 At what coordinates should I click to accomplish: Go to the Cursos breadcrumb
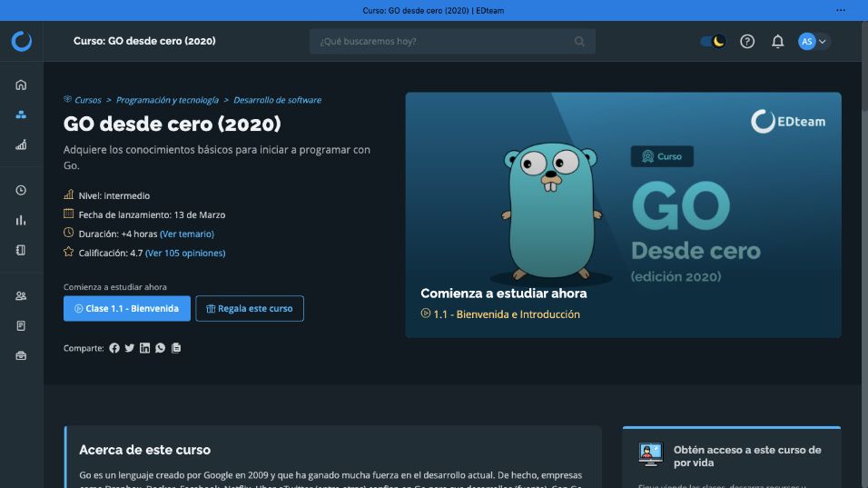click(x=87, y=100)
